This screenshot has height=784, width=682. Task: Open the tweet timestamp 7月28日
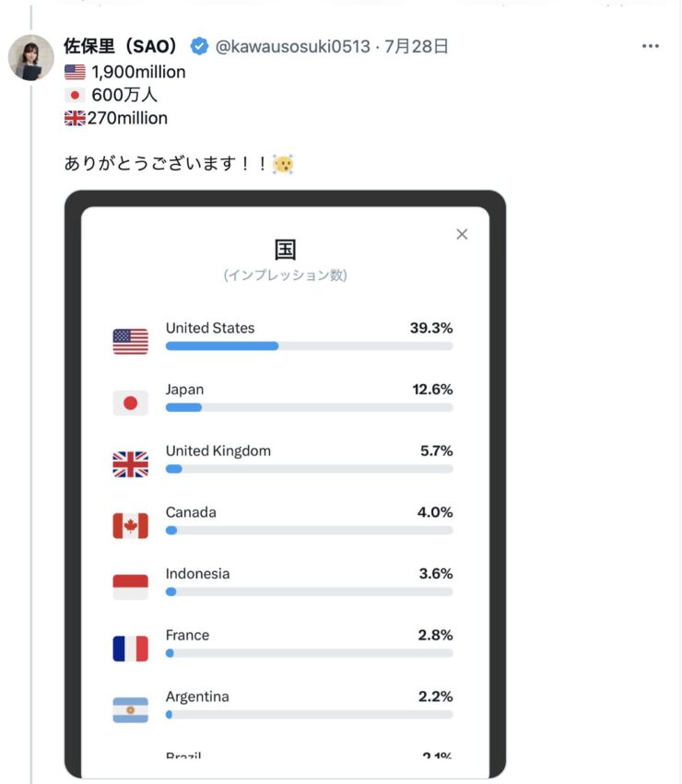click(x=416, y=46)
